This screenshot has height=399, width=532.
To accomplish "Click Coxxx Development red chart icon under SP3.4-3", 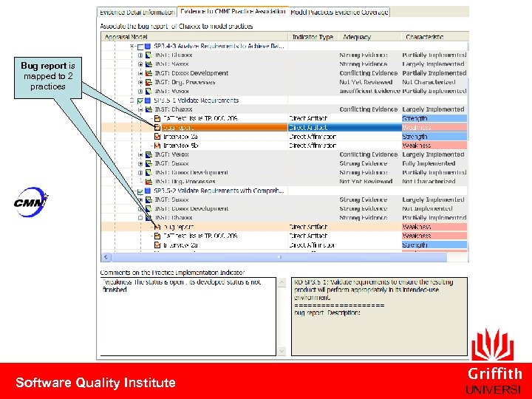I will (149, 73).
